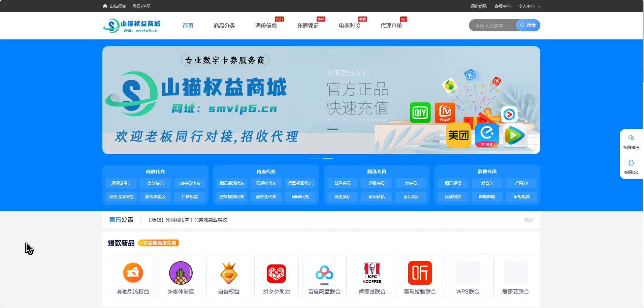The image size is (644, 308).
Task: Select the first carousel indicator bar
Action: (x=315, y=158)
